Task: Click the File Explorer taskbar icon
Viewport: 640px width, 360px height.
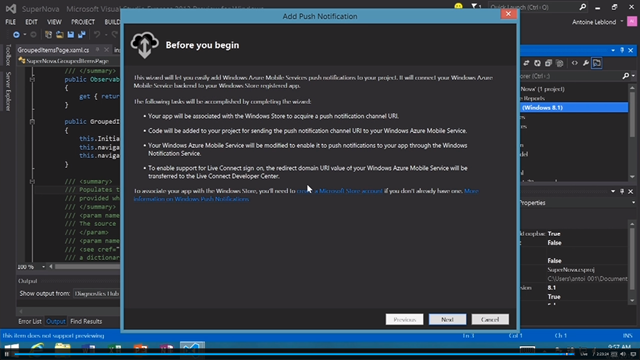Action: [62, 349]
